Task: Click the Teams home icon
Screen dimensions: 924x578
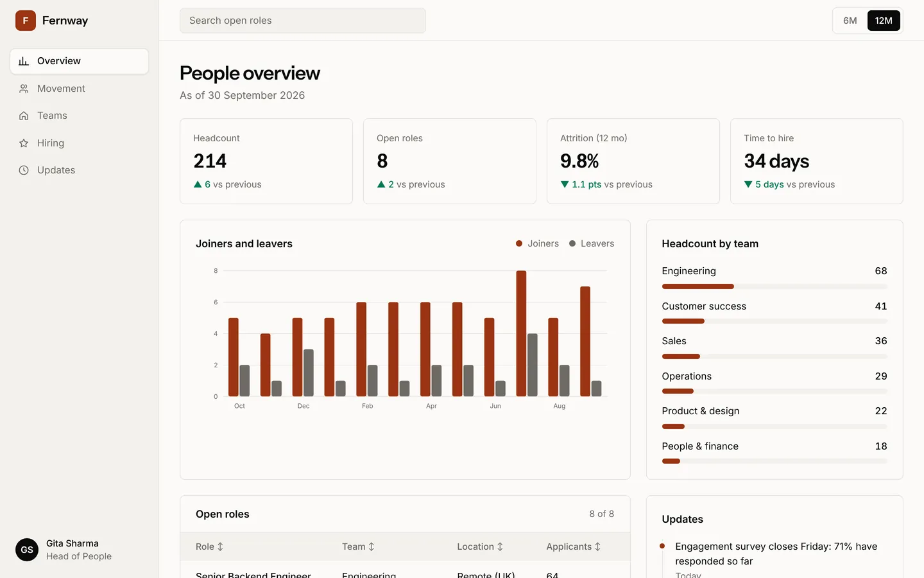Action: pyautogui.click(x=24, y=116)
